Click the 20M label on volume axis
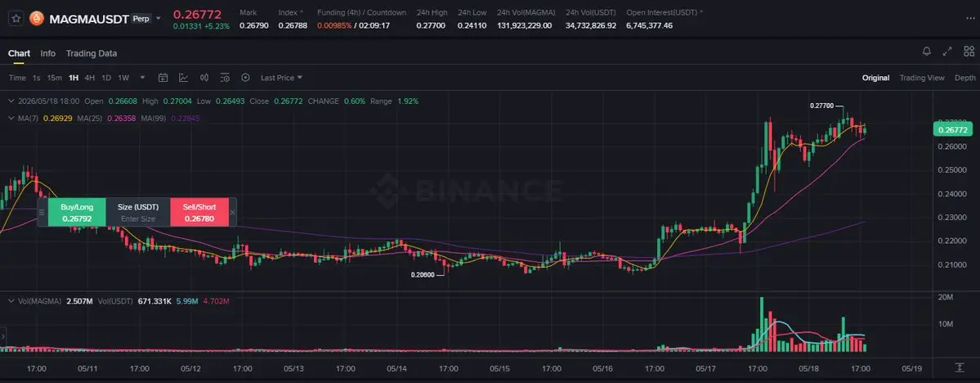This screenshot has width=980, height=383. tap(946, 298)
